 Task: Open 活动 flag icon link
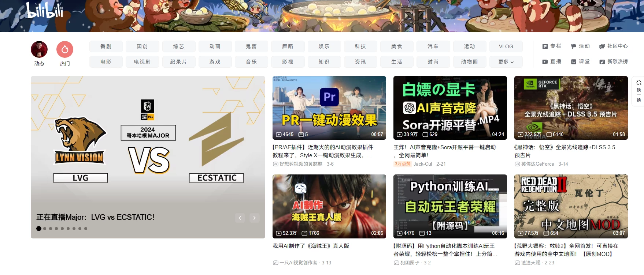(x=580, y=46)
